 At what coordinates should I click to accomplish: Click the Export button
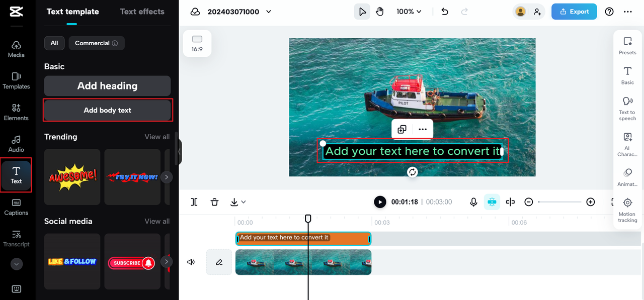(574, 12)
